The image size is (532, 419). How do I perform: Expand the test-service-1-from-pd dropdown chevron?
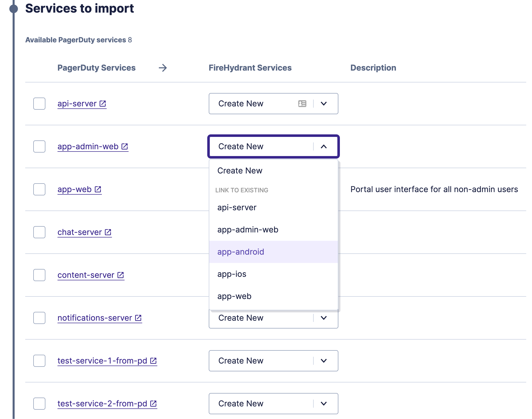[324, 361]
